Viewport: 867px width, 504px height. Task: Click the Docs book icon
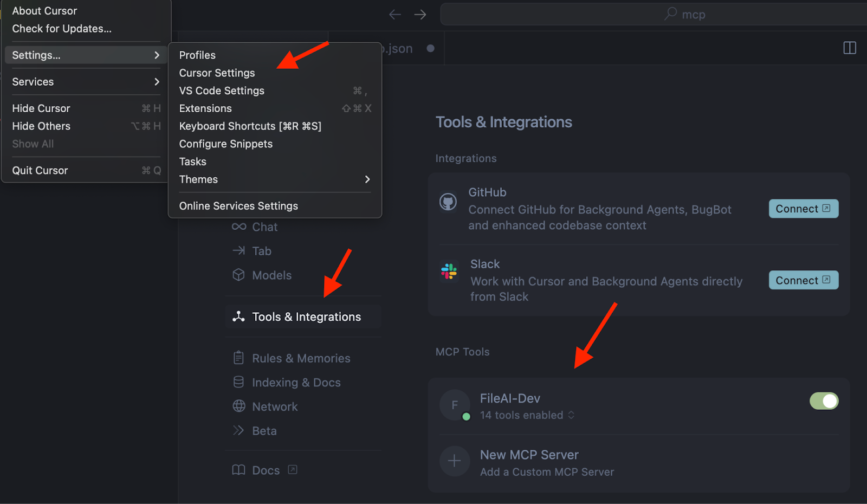[238, 470]
